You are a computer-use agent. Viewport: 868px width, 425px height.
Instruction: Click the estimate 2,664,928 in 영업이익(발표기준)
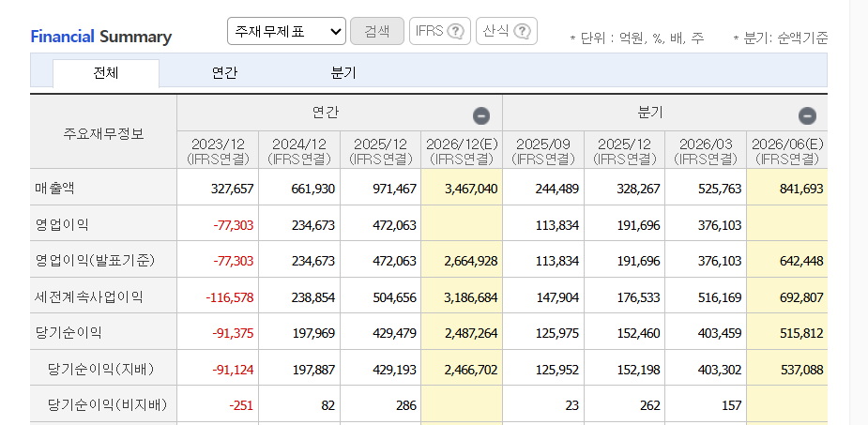pos(471,261)
